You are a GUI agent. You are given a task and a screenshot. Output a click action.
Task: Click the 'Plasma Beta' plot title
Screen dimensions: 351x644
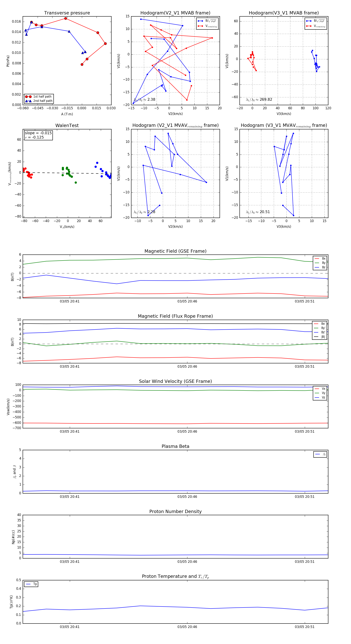[x=175, y=446]
